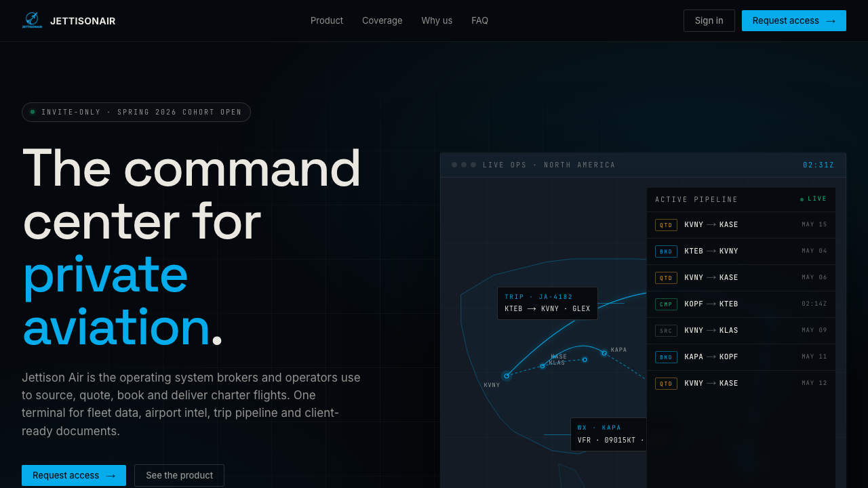Click the LIVE OPS · NORTH AMERICA title
The width and height of the screenshot is (868, 488).
[x=549, y=165]
